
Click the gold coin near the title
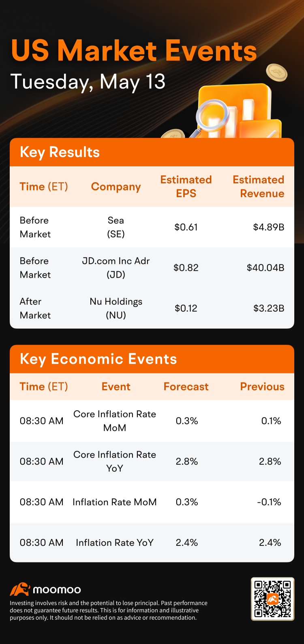tap(276, 73)
